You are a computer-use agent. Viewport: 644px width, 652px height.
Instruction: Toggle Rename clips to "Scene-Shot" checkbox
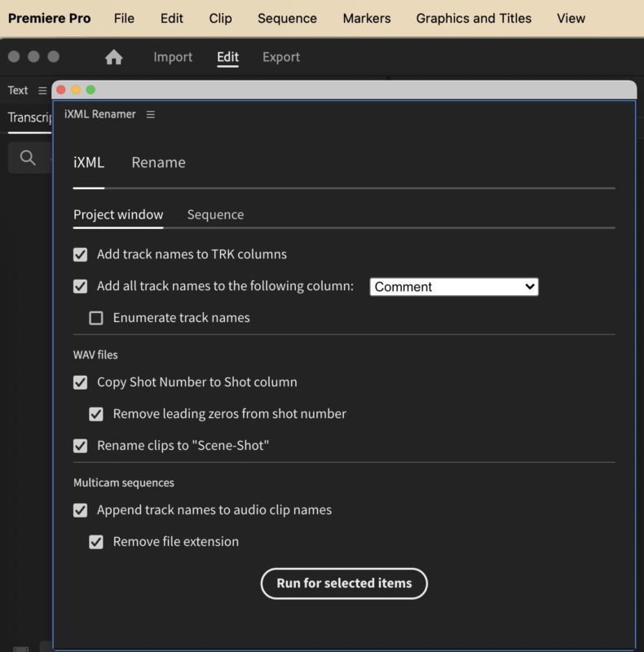point(80,446)
